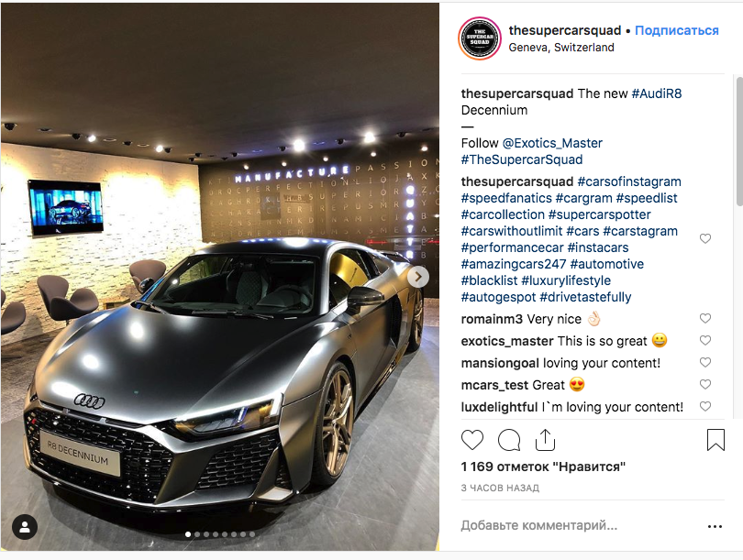Click the share post icon

(x=545, y=440)
